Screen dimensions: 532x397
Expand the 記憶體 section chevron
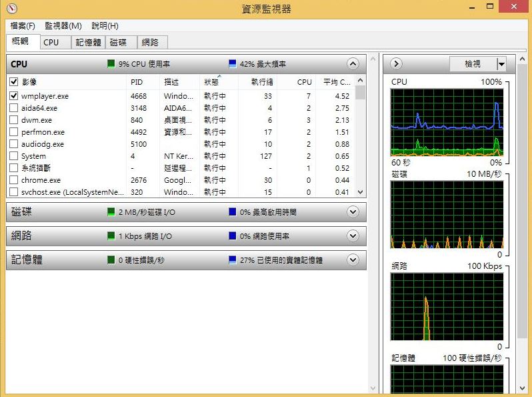pos(353,260)
